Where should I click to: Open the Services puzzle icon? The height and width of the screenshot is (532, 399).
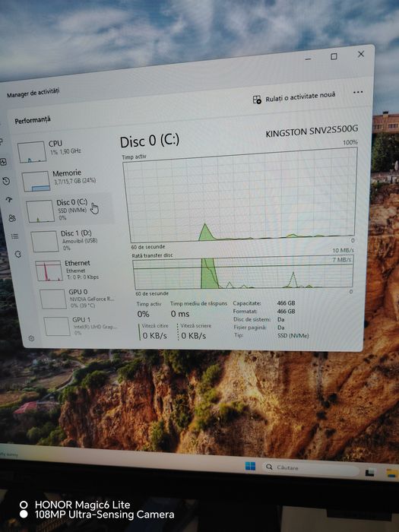(x=18, y=254)
